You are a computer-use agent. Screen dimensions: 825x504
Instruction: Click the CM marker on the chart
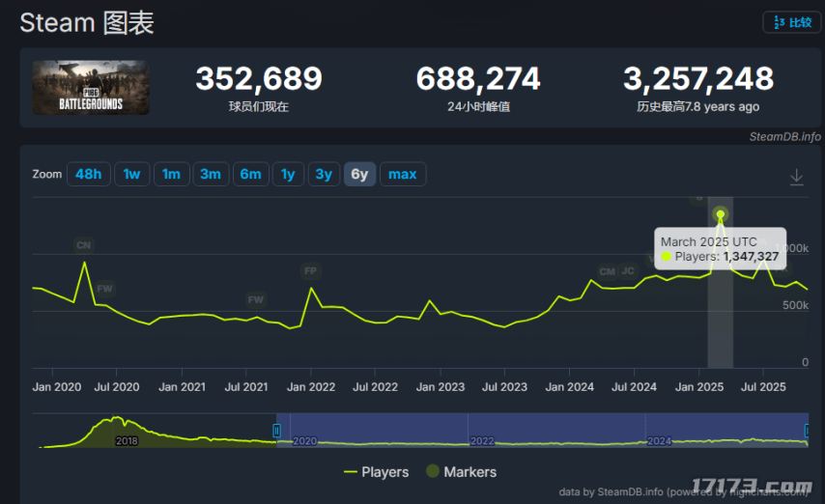(x=607, y=271)
